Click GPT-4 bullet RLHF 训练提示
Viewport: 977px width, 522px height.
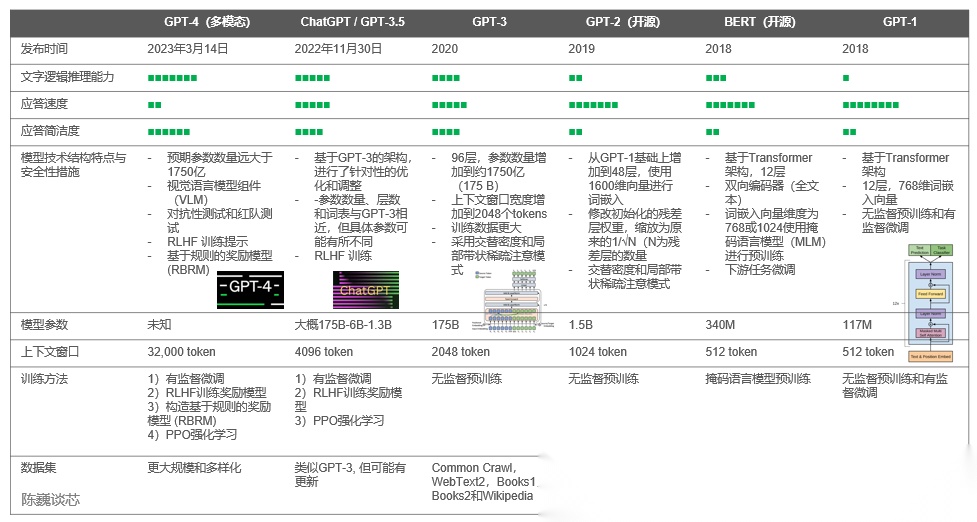pos(207,242)
